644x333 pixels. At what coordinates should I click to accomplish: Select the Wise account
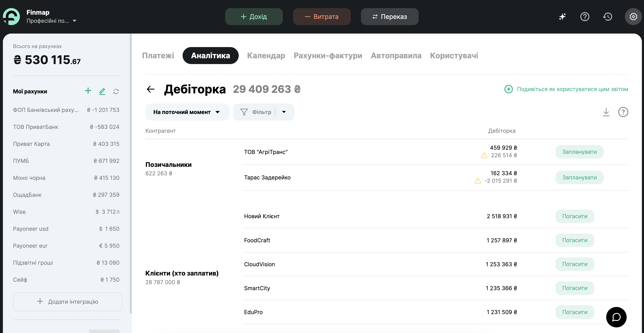pyautogui.click(x=66, y=212)
